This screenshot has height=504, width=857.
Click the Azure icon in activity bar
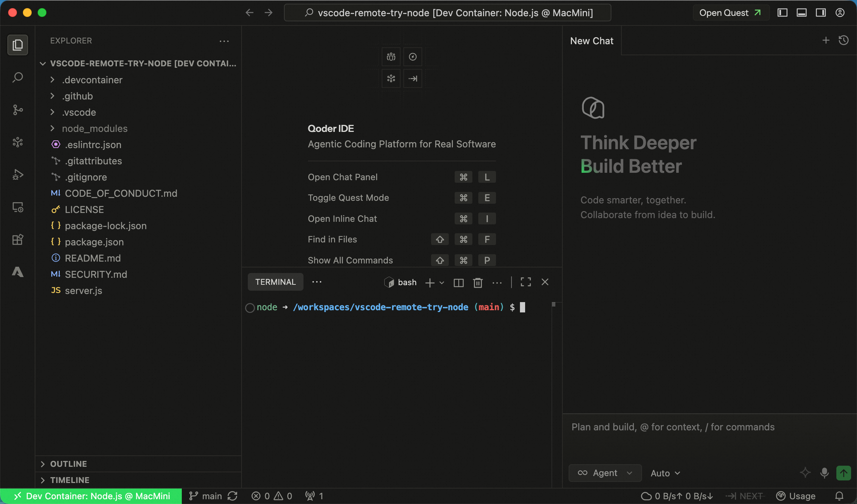click(18, 272)
